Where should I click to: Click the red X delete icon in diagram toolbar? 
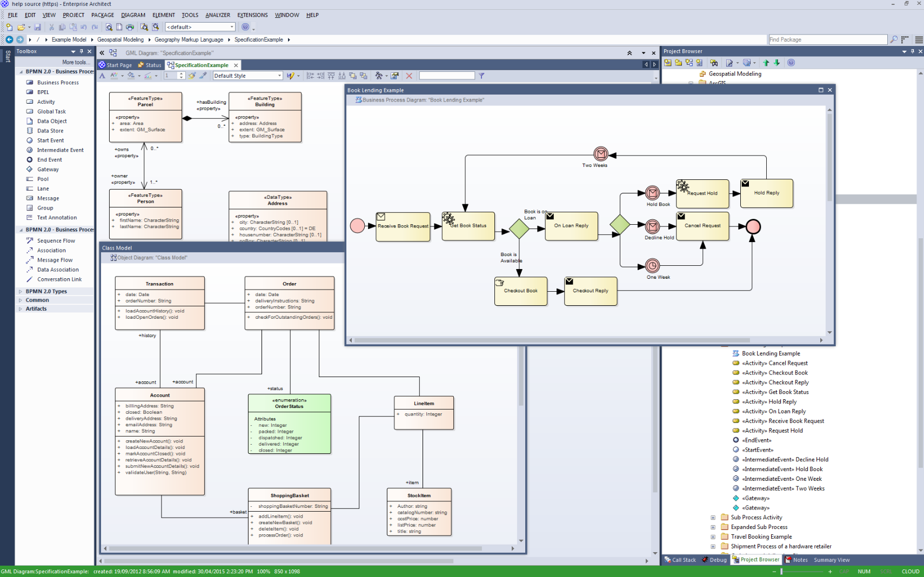[x=409, y=76]
